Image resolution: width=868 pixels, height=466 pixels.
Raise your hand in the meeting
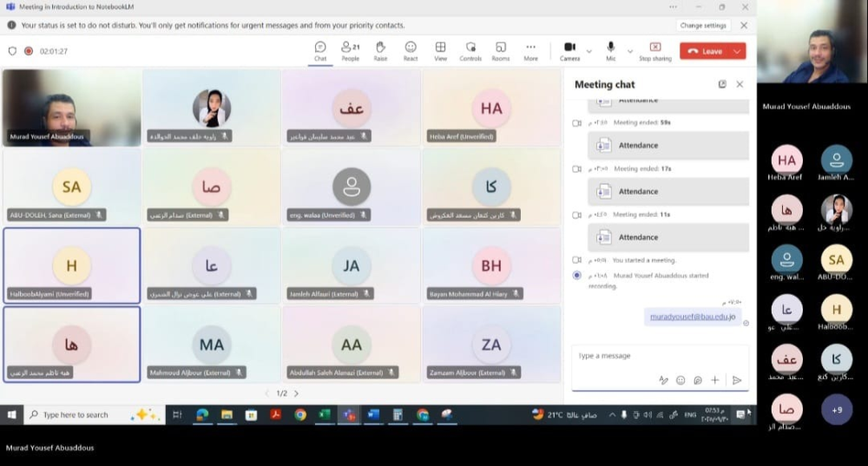[380, 50]
